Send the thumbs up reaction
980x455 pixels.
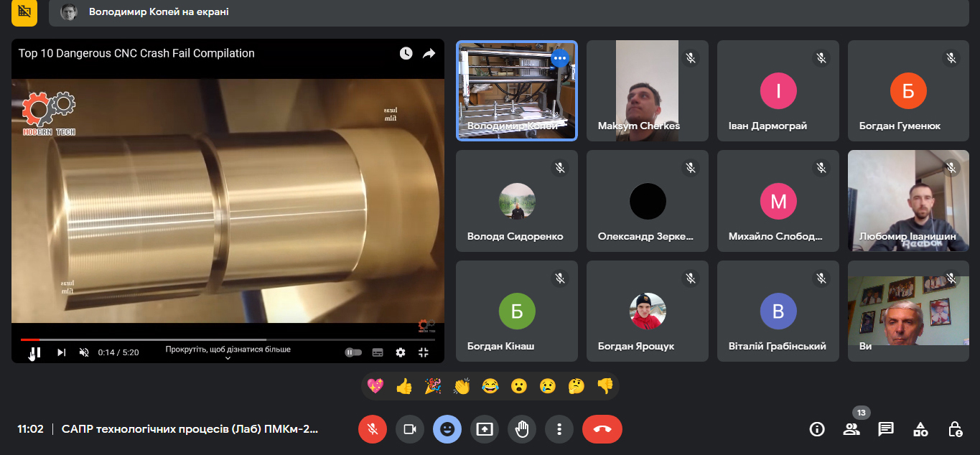coord(404,386)
